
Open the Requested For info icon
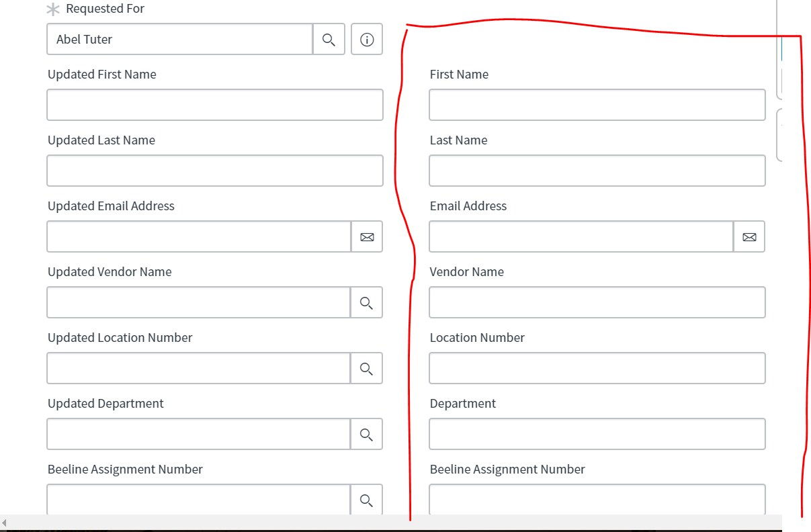pyautogui.click(x=367, y=40)
